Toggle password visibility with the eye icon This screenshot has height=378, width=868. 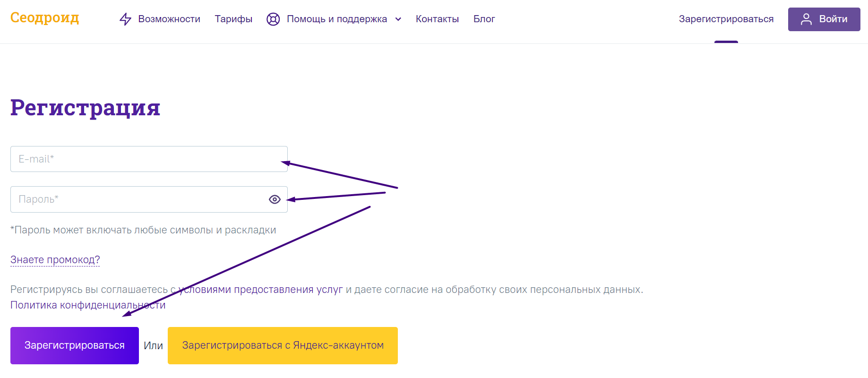coord(275,199)
